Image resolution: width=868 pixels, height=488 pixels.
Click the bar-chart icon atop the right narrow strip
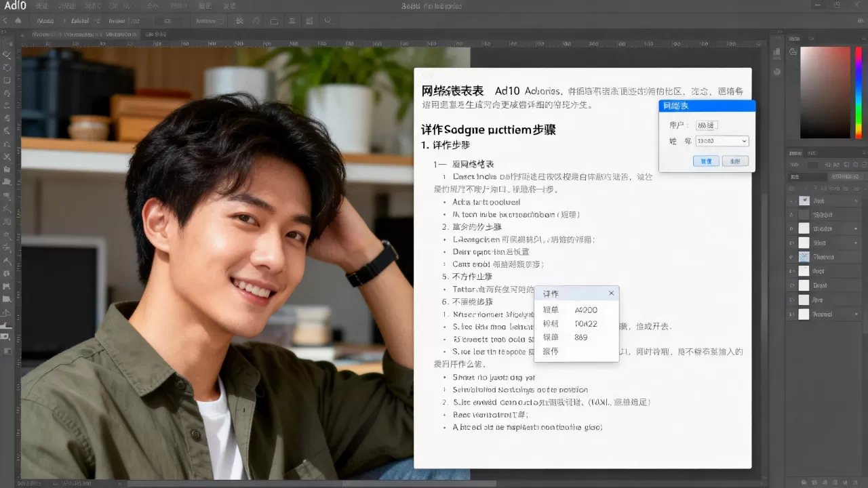tap(776, 52)
